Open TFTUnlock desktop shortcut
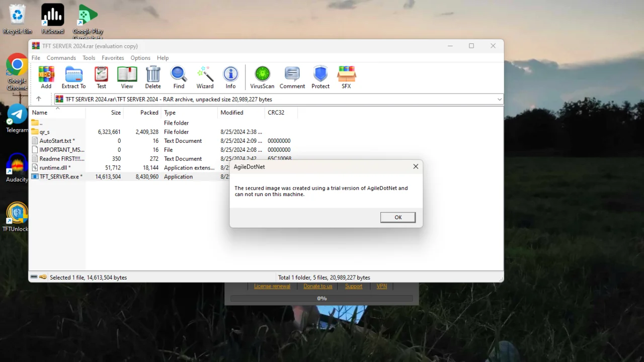The image size is (644, 362). 17,217
